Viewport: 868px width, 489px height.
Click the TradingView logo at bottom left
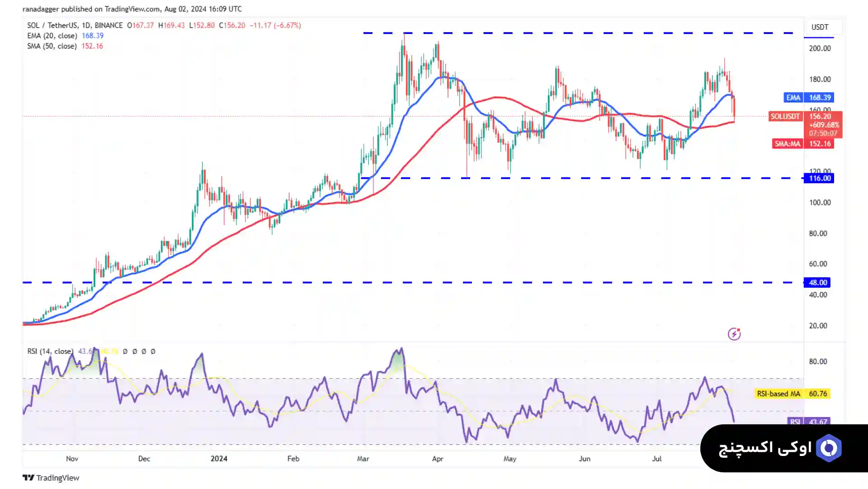click(51, 478)
